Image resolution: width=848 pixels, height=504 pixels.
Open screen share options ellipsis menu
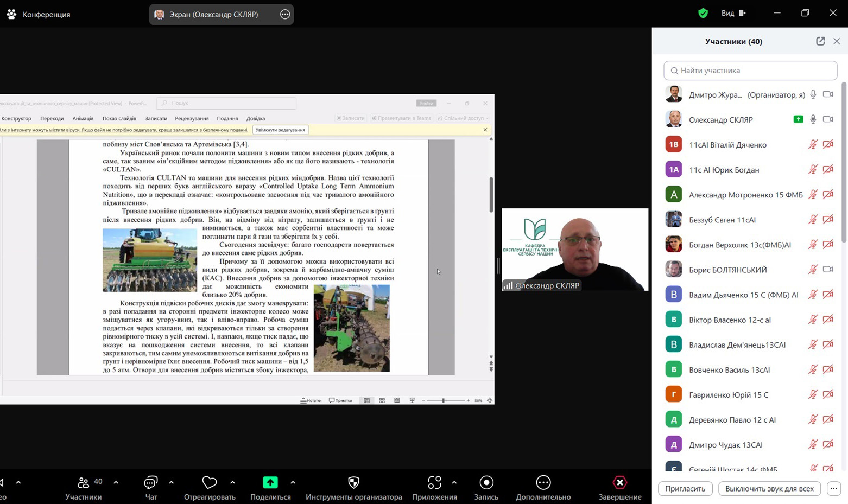285,15
